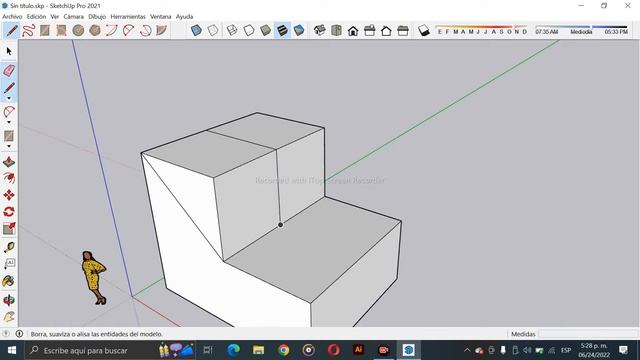Open the Ventana menu

pyautogui.click(x=160, y=17)
